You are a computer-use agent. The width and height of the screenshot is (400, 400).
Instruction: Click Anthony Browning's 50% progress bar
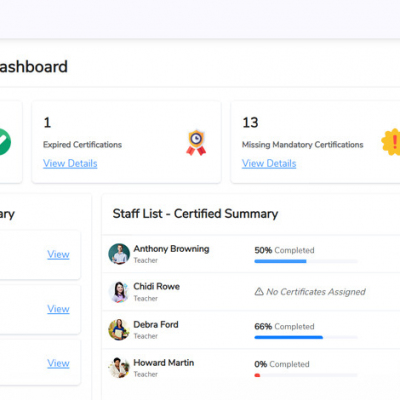click(306, 261)
